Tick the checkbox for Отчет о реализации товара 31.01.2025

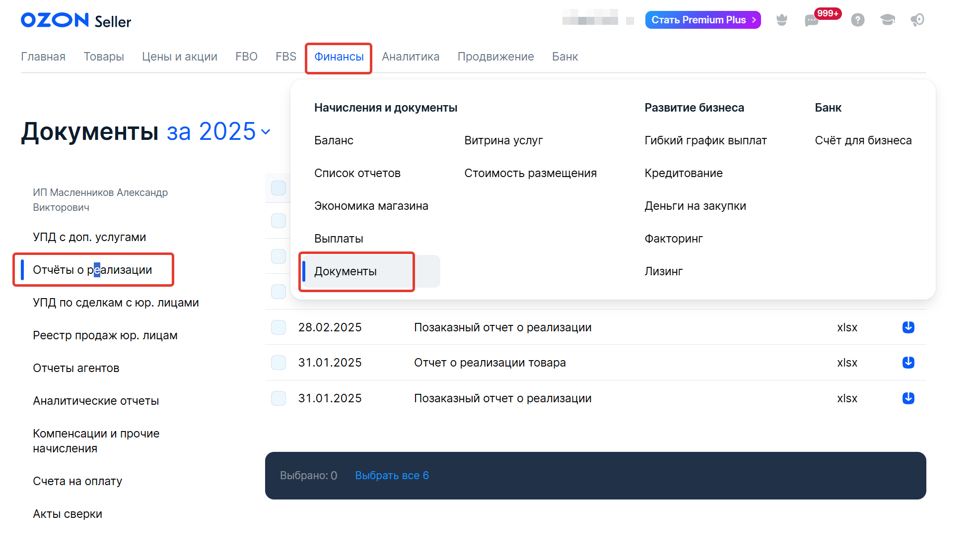tap(279, 363)
